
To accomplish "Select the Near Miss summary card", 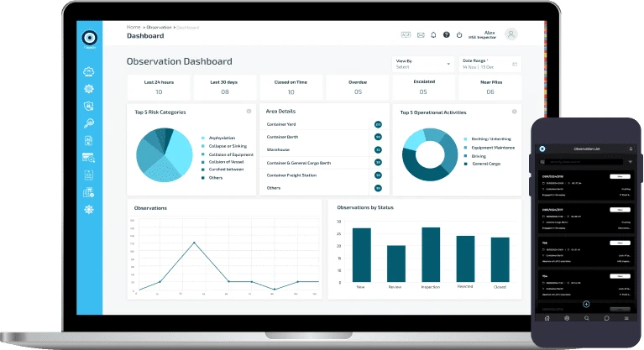I will point(490,87).
